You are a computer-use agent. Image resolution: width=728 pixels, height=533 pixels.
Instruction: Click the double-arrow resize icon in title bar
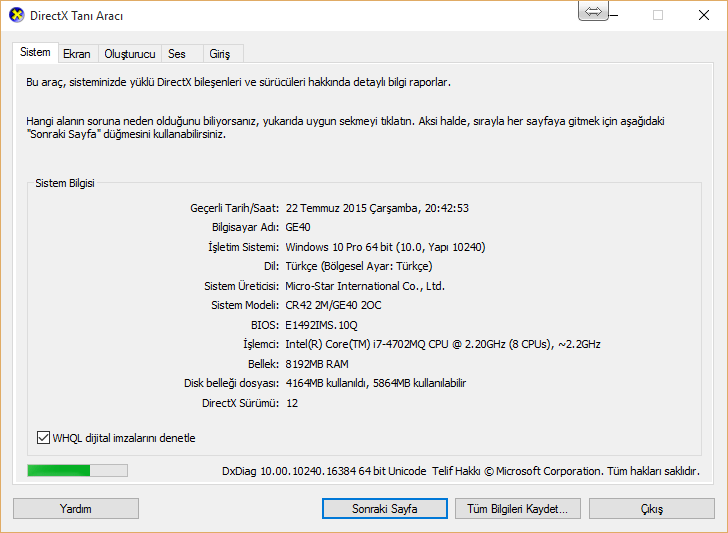(593, 11)
